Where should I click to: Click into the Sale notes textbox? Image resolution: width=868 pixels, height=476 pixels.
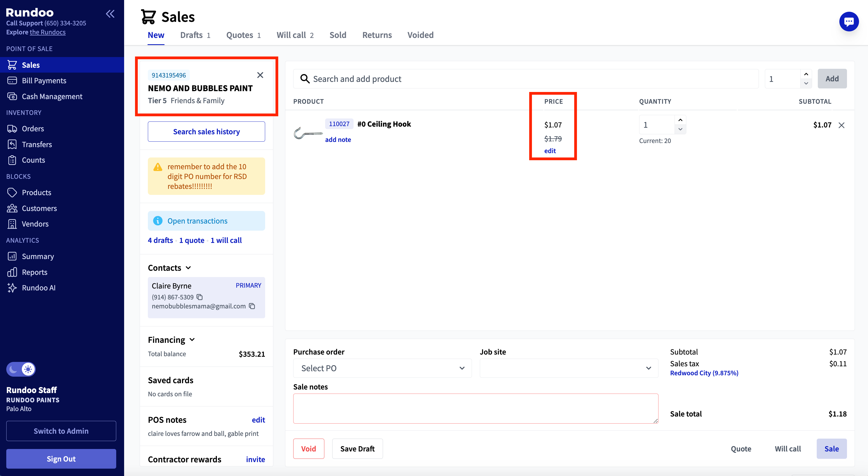(x=475, y=409)
